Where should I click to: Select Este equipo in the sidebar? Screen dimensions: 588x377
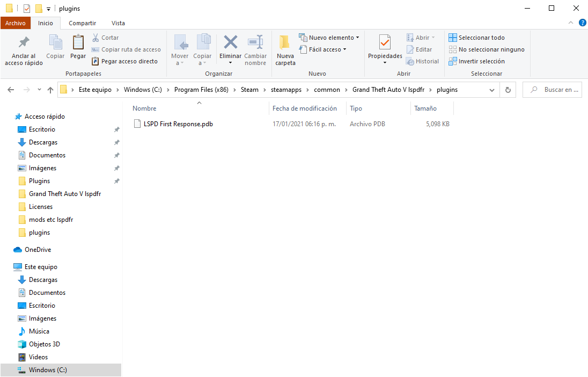[41, 267]
